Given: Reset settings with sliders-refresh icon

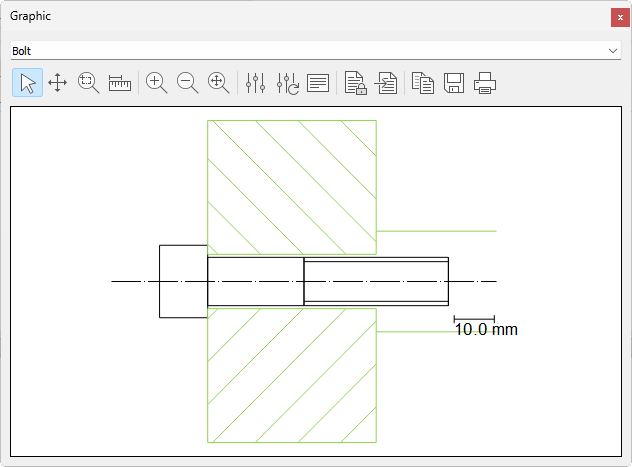Looking at the screenshot, I should click(288, 83).
